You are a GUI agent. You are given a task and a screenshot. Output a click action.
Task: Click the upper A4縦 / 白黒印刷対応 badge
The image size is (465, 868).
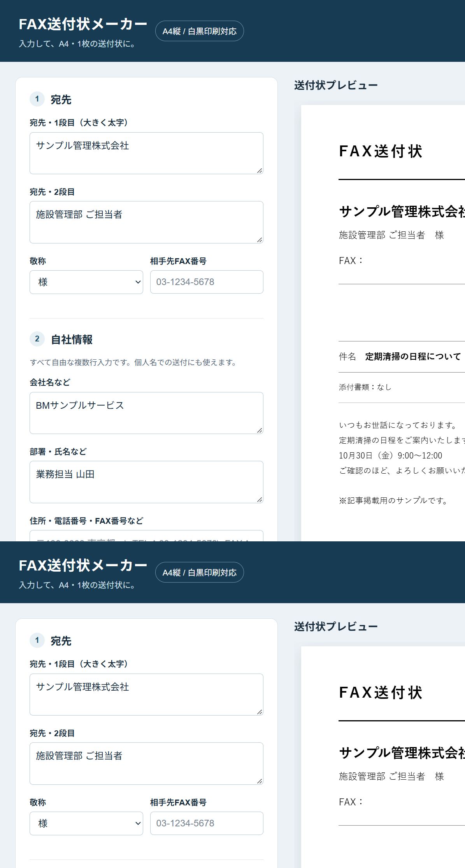pos(200,31)
